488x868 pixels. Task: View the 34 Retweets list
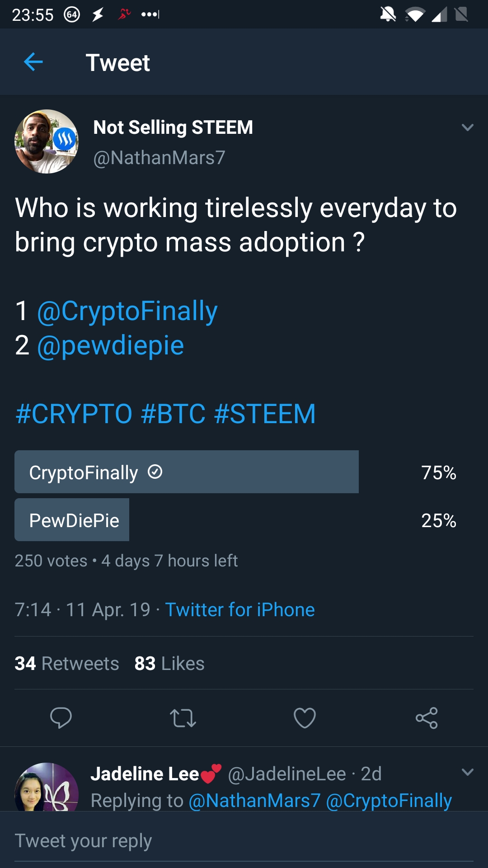67,664
